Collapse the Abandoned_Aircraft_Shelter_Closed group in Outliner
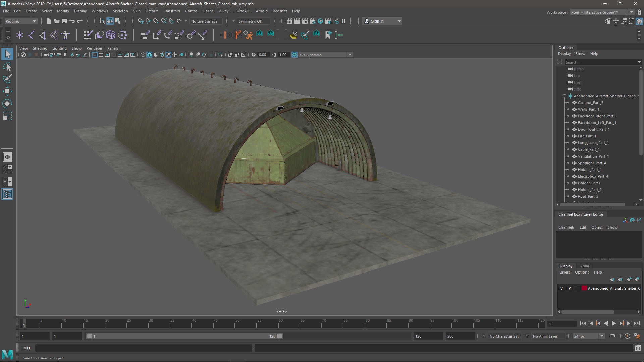 pos(564,96)
